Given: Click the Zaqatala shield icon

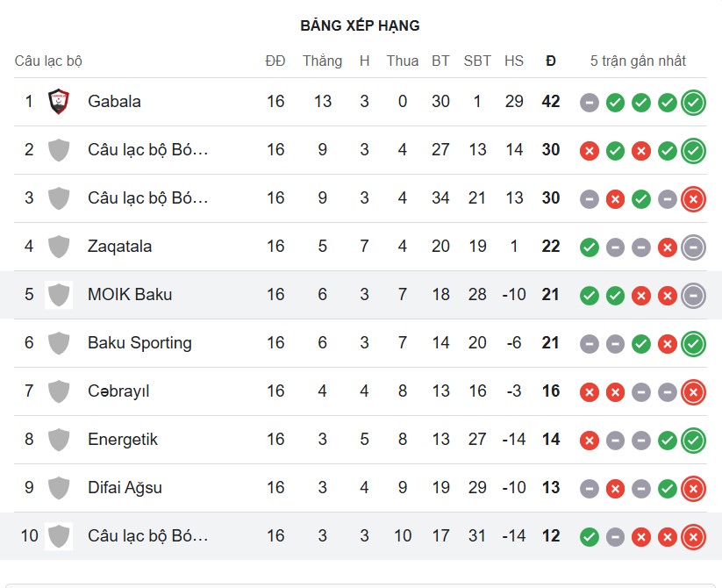Looking at the screenshot, I should [x=59, y=247].
